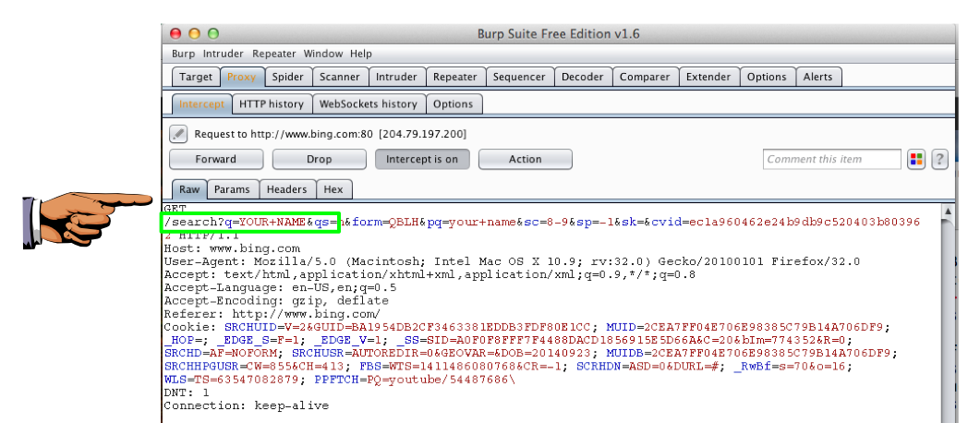This screenshot has height=423, width=980.
Task: Open the HTTP history sub-tab
Action: 272,104
